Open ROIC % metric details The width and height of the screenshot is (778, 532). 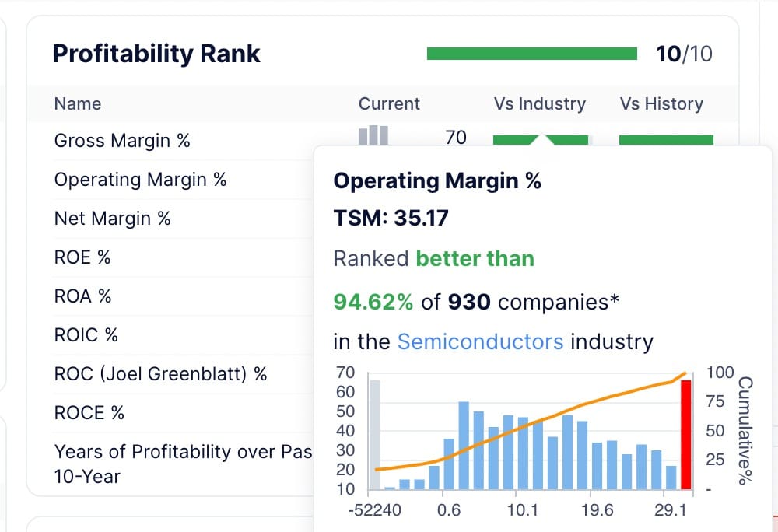point(86,334)
